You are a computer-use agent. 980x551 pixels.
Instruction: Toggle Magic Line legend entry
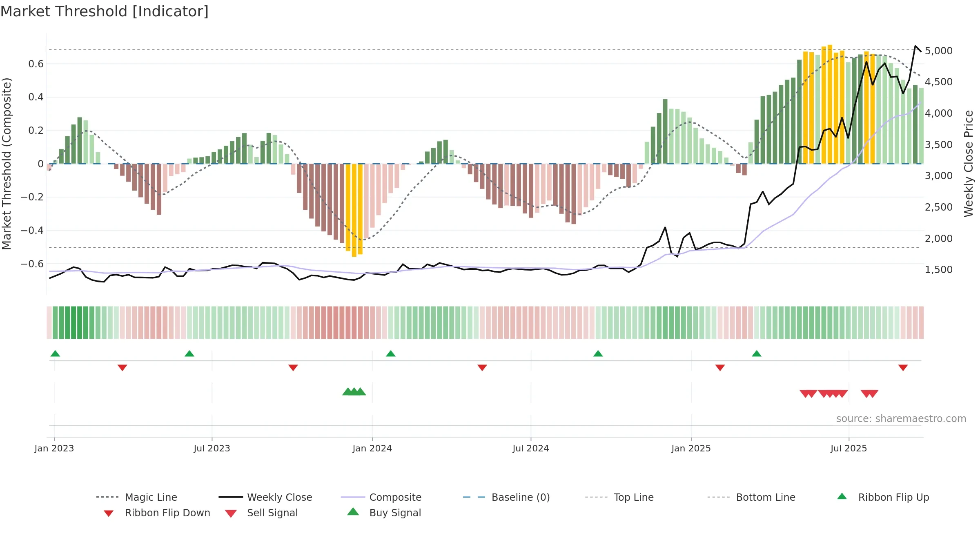pyautogui.click(x=136, y=497)
